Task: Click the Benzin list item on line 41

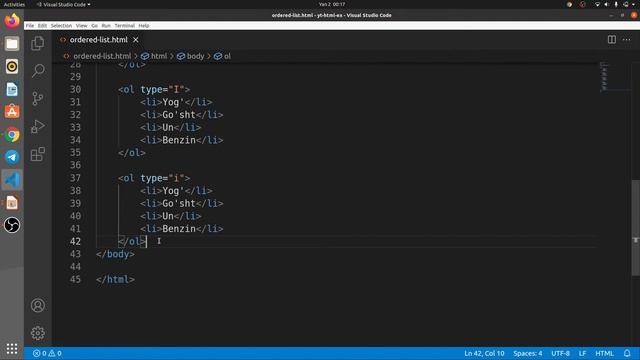Action: point(182,228)
